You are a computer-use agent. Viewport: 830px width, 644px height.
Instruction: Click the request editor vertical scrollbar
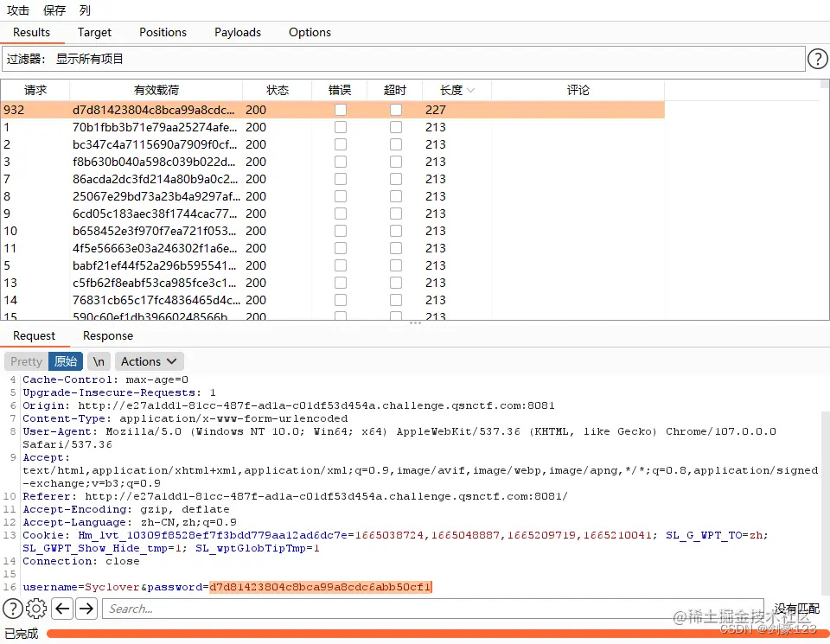click(x=825, y=501)
